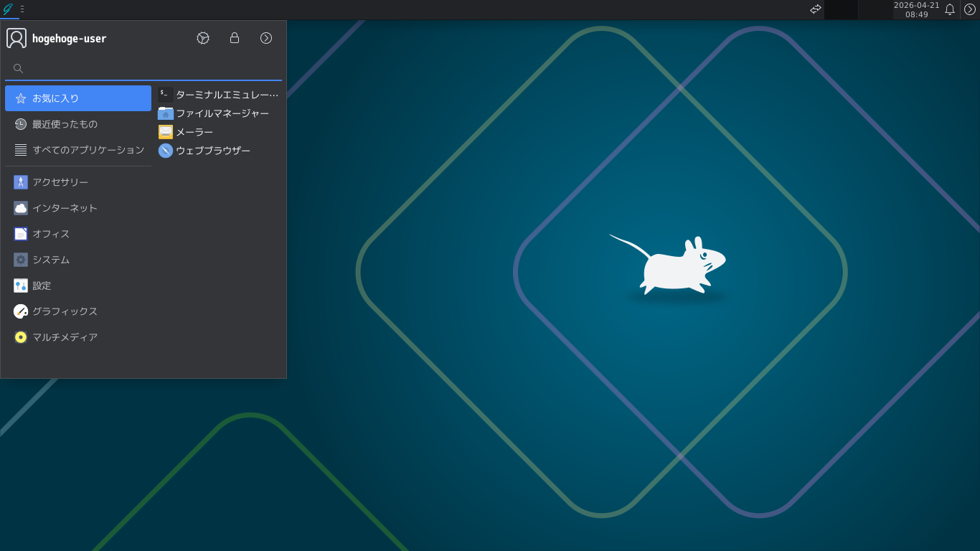
Task: Open the マルチメディア category
Action: [x=78, y=337]
